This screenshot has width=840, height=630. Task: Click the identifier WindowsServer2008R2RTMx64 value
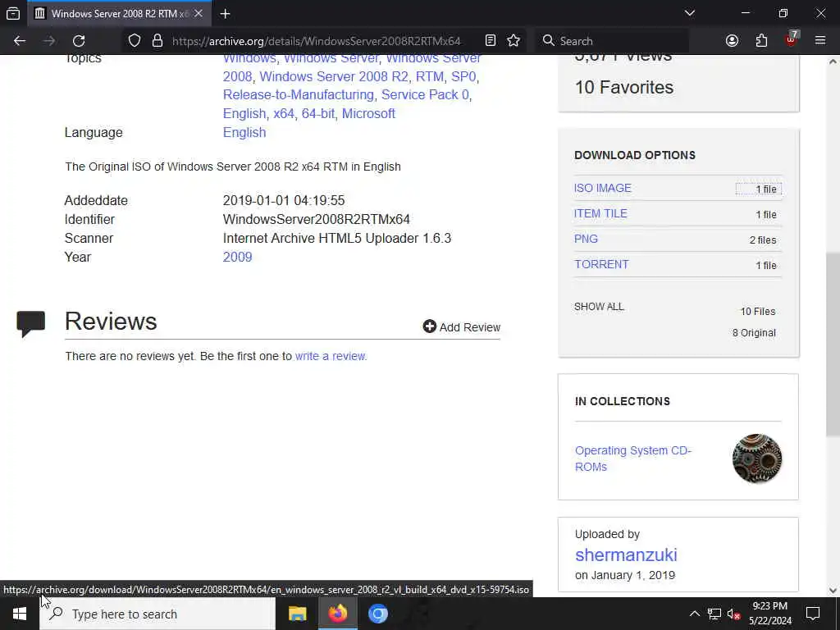[x=316, y=220]
